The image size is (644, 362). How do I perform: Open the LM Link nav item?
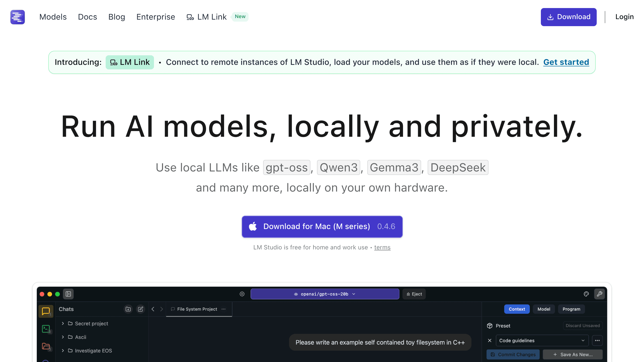point(207,17)
